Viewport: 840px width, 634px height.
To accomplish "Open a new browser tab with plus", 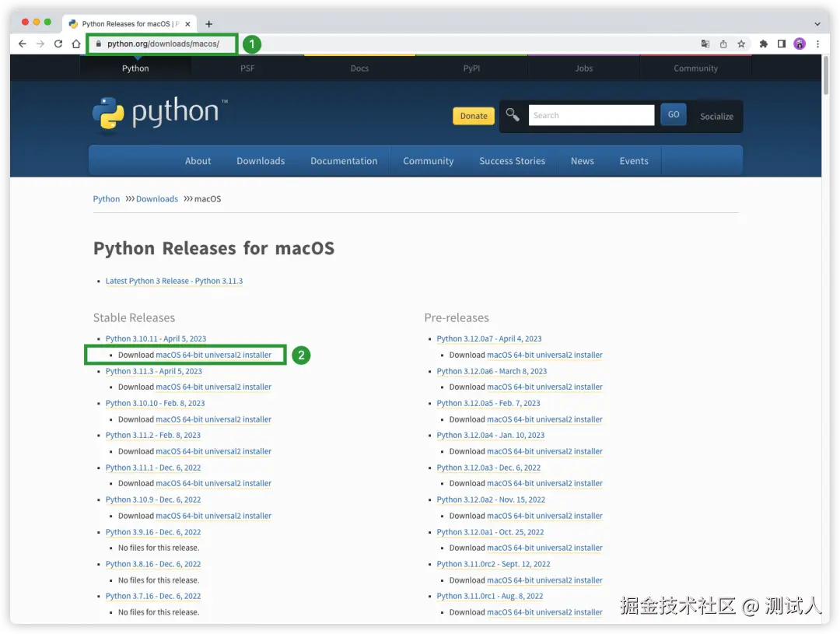I will (209, 24).
